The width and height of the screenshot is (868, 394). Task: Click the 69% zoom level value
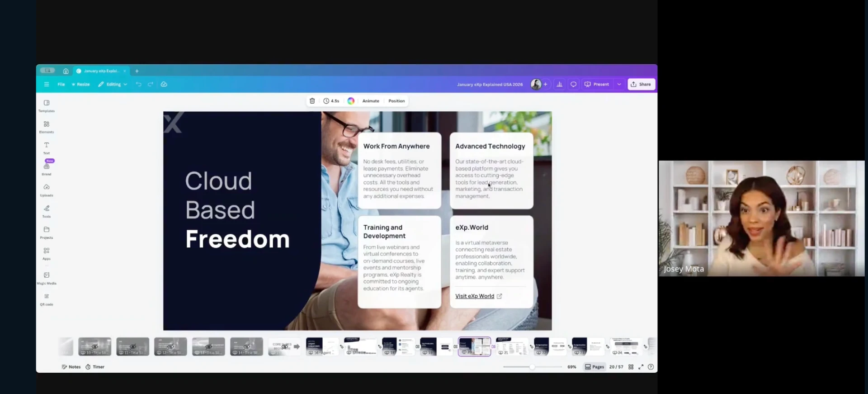tap(572, 367)
